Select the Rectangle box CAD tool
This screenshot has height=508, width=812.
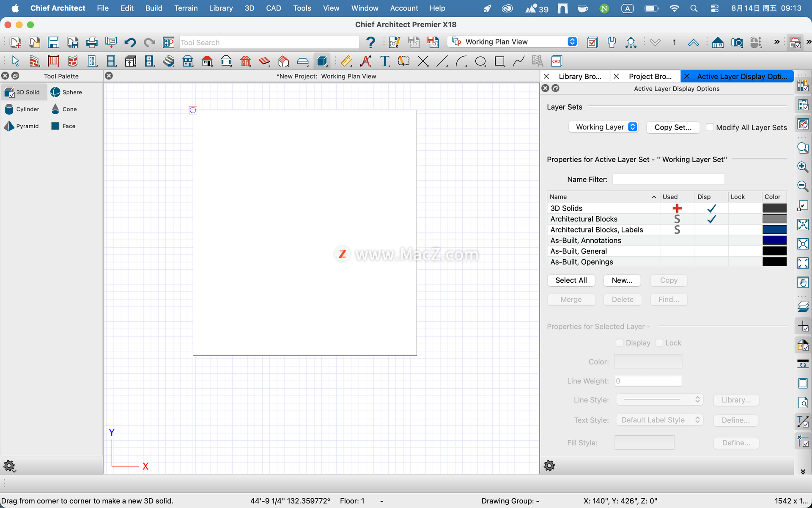point(499,61)
